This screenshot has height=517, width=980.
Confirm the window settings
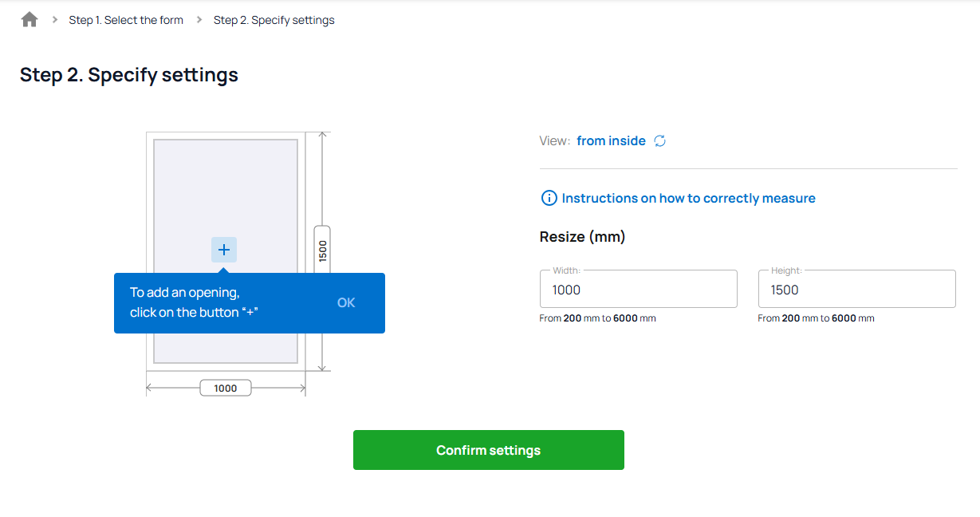(x=488, y=449)
